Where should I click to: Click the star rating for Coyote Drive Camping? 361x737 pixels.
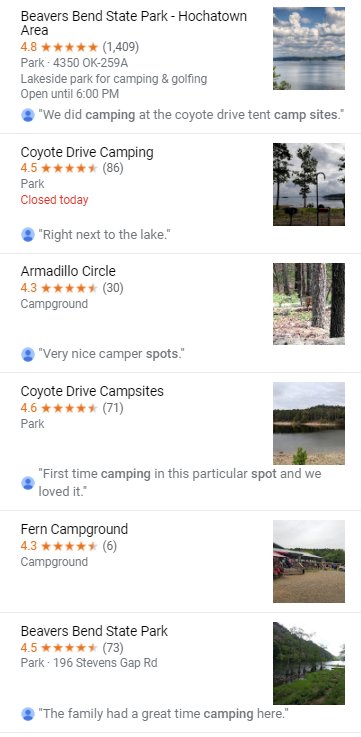pyautogui.click(x=69, y=168)
